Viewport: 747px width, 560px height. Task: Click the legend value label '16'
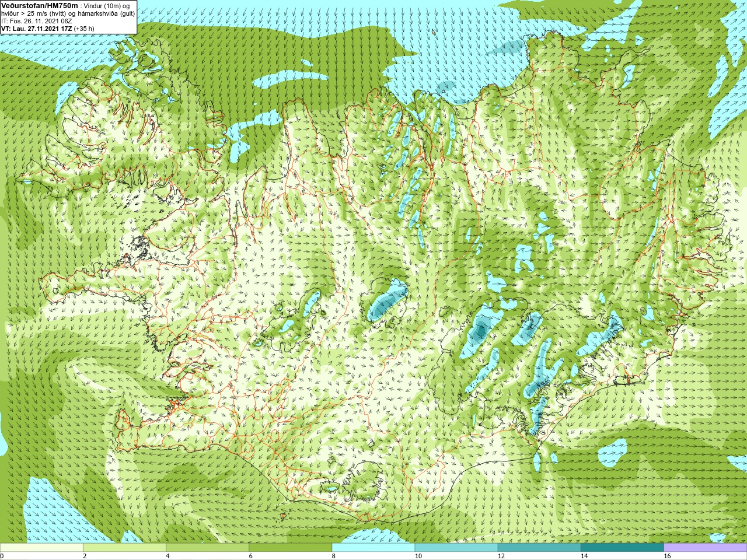click(x=668, y=556)
